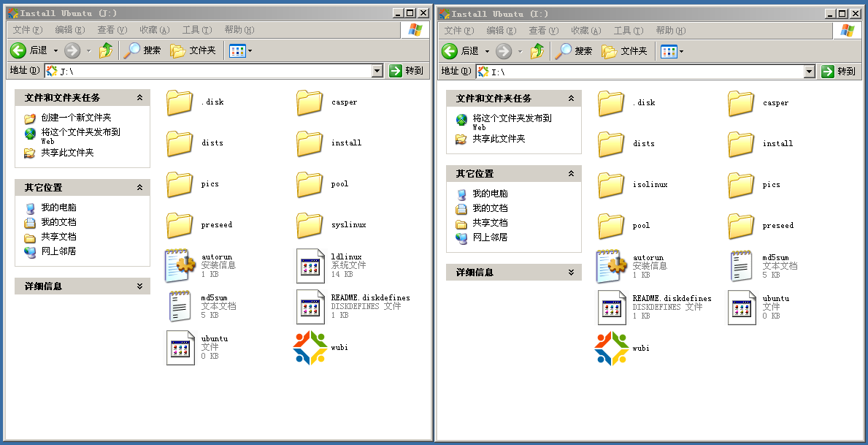The image size is (868, 445).
Task: Toggle Folders (文件夹) pane in J: window
Action: tap(193, 50)
